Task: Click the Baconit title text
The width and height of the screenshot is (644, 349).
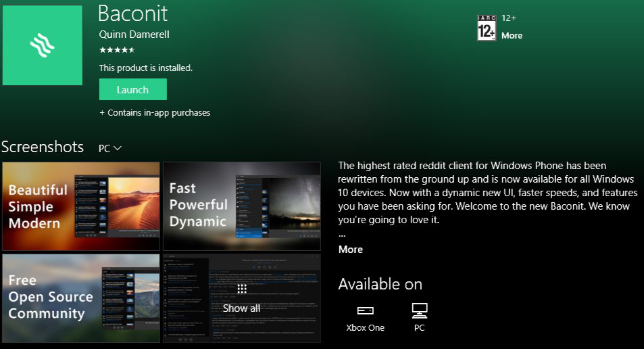Action: pyautogui.click(x=132, y=13)
